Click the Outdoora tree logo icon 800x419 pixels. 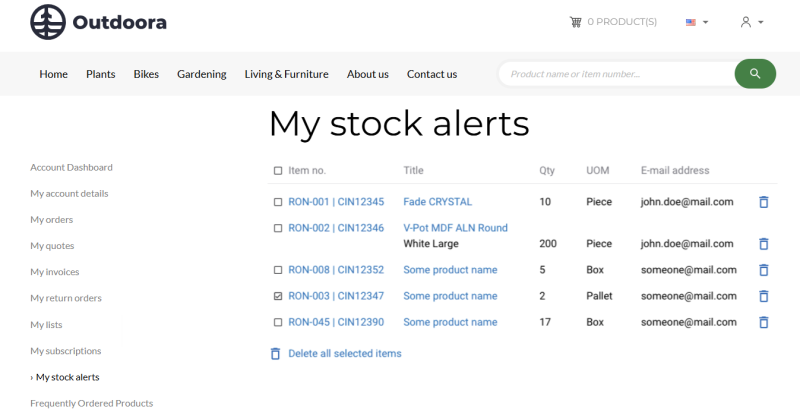(48, 22)
